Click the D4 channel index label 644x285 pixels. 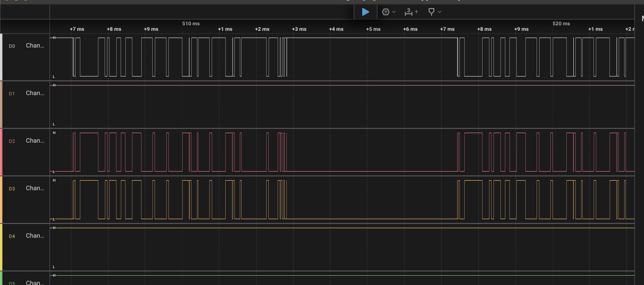(12, 236)
